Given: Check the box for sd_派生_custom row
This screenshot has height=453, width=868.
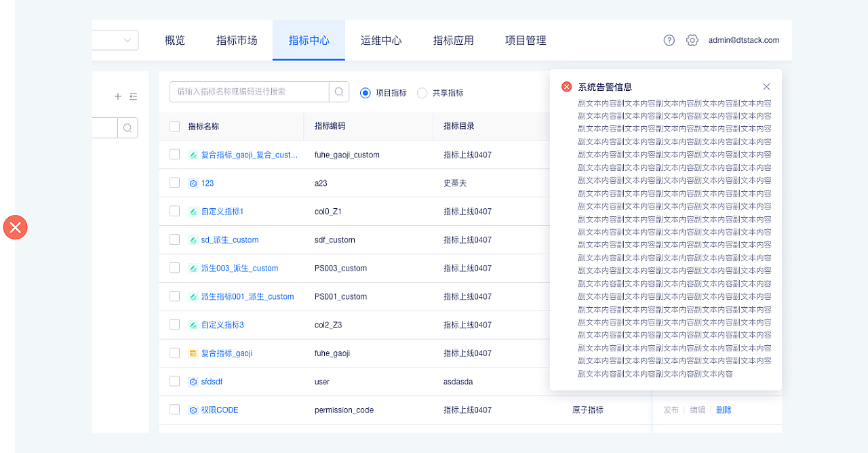Looking at the screenshot, I should click(175, 239).
